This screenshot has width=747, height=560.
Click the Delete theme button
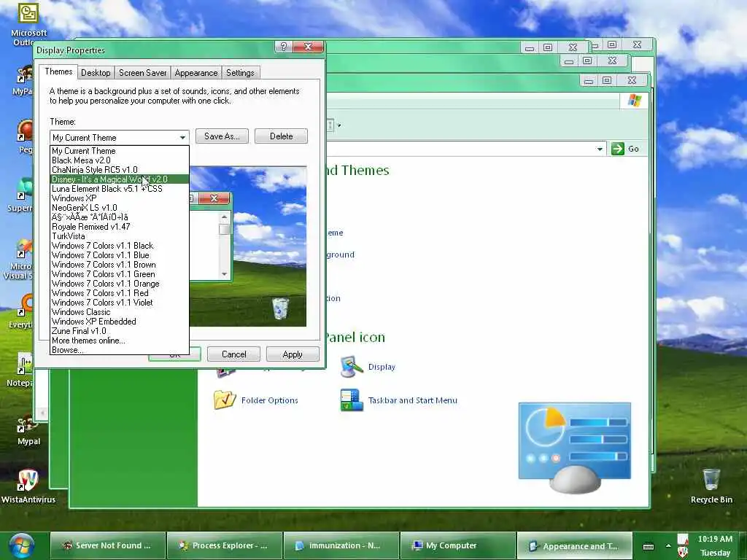[281, 136]
